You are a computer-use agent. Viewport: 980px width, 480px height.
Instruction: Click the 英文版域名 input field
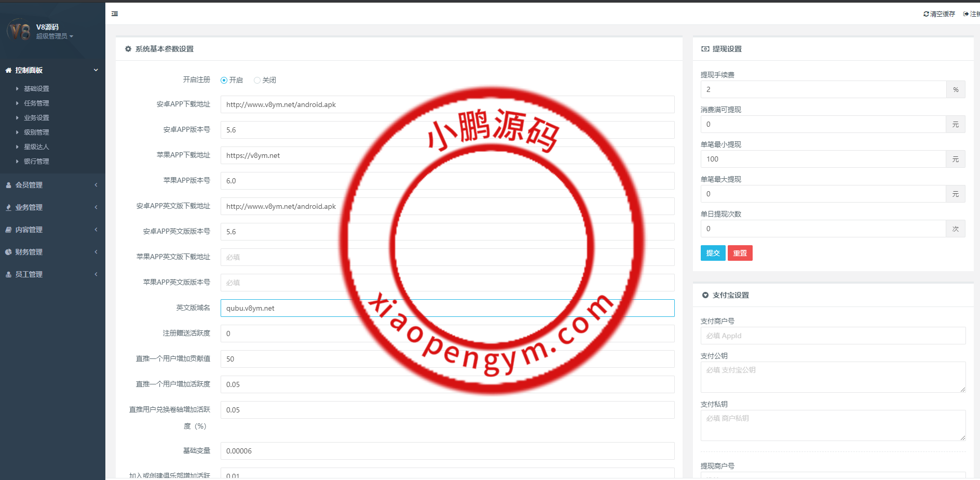pyautogui.click(x=447, y=308)
